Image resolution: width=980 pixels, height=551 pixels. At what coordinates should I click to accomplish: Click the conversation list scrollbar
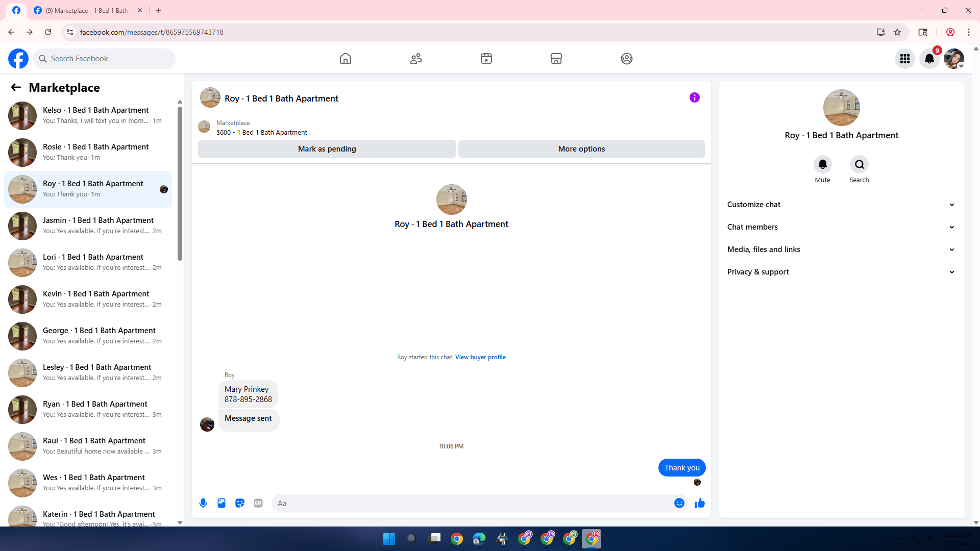pyautogui.click(x=180, y=184)
